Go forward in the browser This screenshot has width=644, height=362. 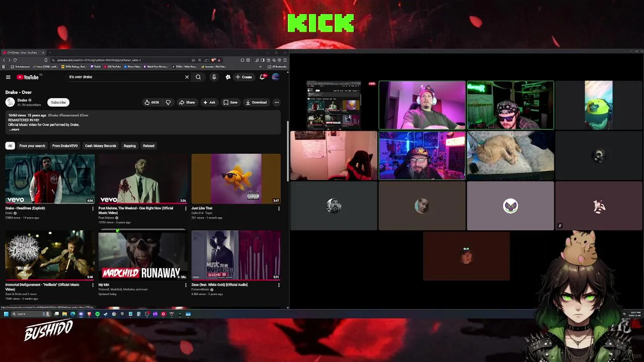[9, 60]
